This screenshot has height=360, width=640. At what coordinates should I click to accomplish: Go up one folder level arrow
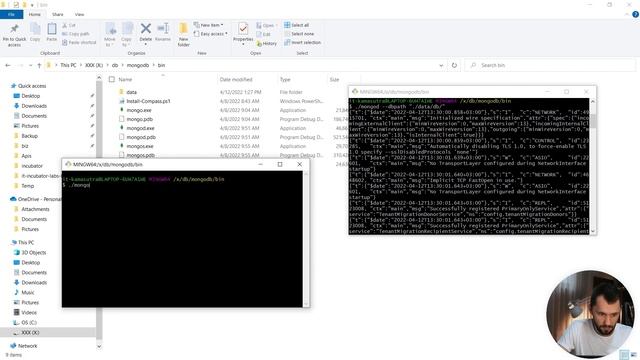tap(39, 65)
